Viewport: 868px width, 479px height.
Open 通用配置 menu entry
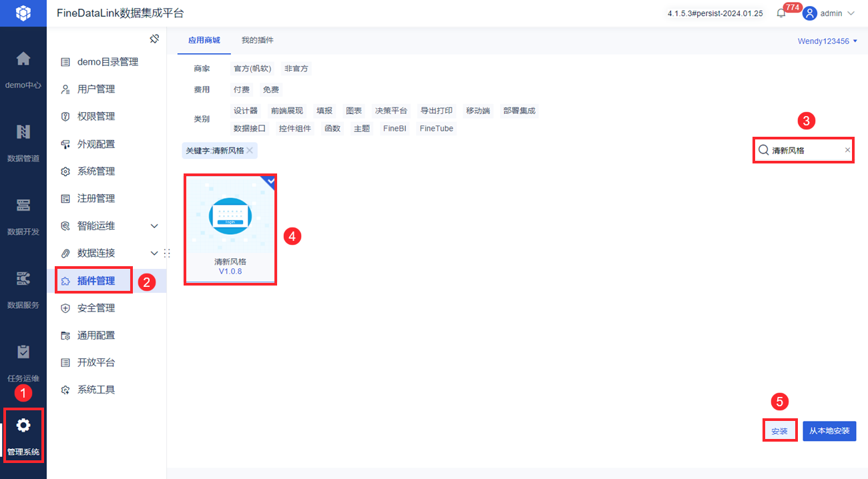pos(96,336)
